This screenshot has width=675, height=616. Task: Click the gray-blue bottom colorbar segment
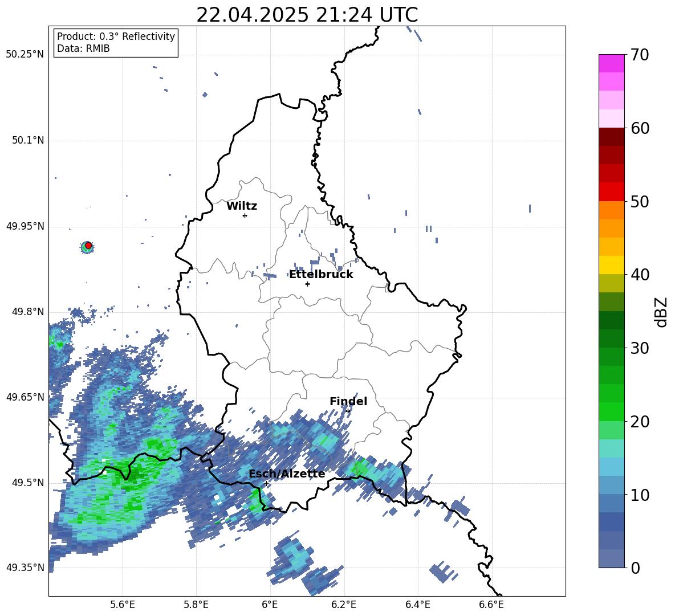point(611,558)
